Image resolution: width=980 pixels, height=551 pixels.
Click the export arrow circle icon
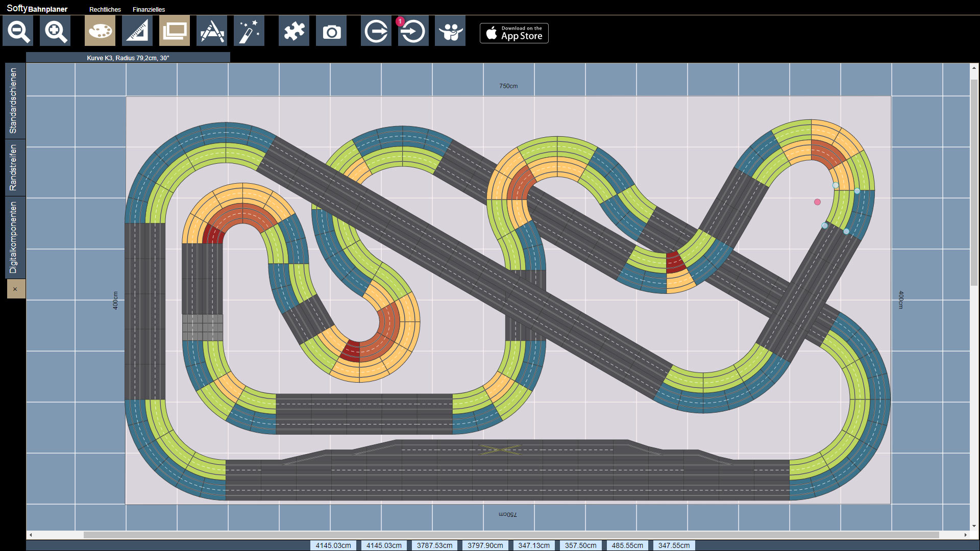point(376,31)
